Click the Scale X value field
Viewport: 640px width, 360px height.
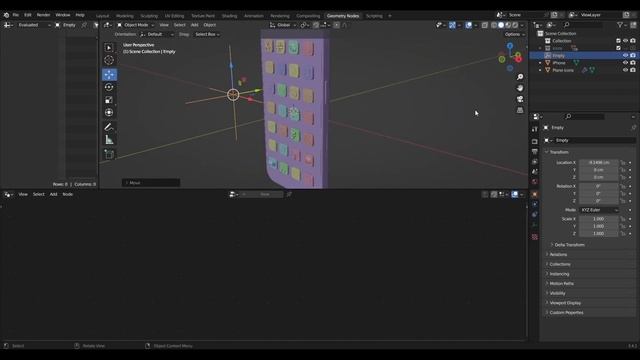tap(599, 219)
